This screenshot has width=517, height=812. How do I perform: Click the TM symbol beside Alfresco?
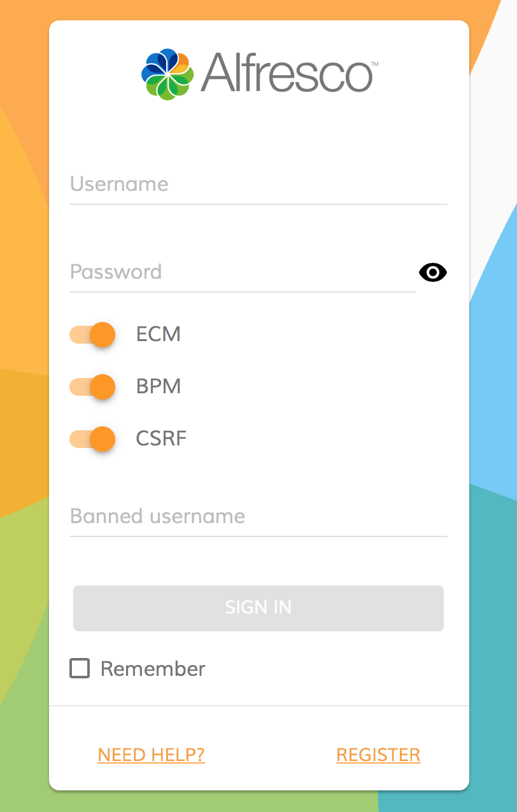(374, 63)
